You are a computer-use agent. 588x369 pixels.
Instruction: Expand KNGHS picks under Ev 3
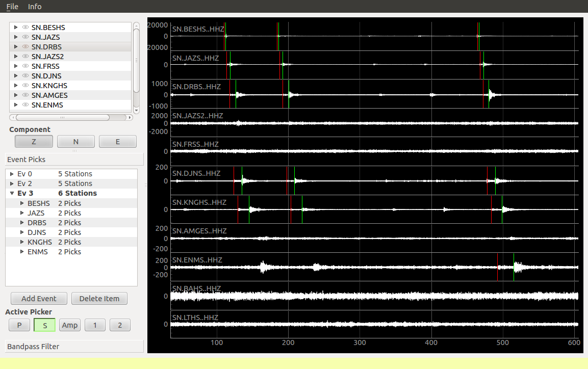(22, 242)
